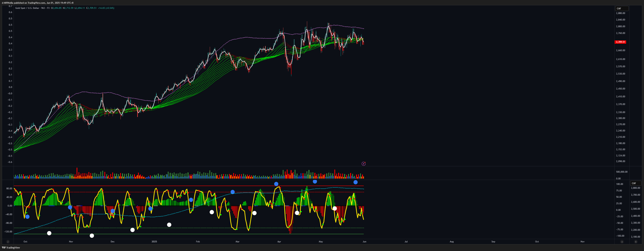Click the +14.65 (+0.54%) change value in the legend
644x251 pixels.
coord(106,8)
